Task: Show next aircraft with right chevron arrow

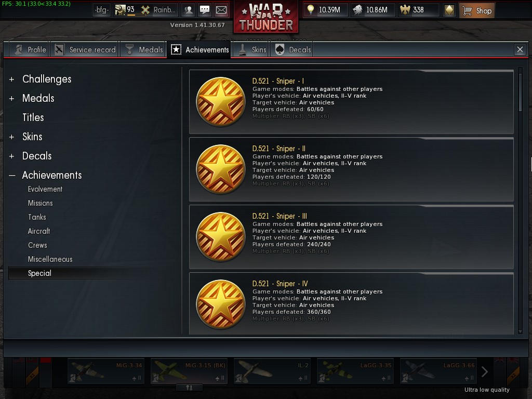Action: tap(485, 372)
